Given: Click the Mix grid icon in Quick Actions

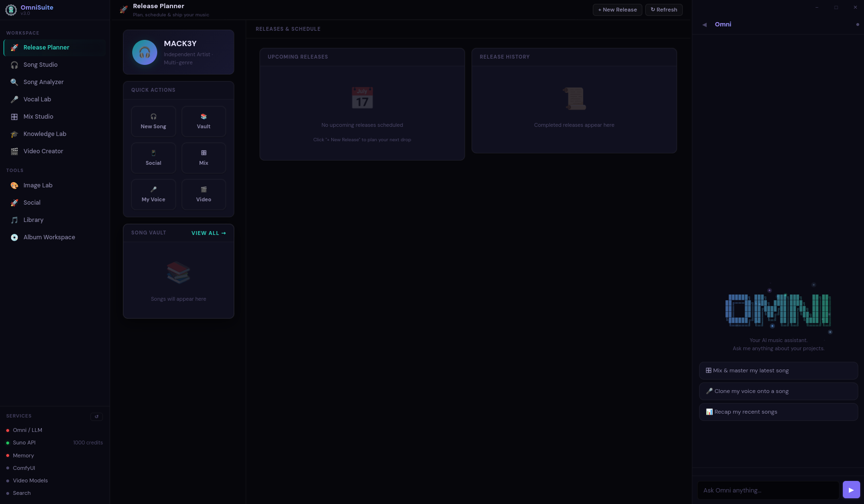Looking at the screenshot, I should (x=203, y=152).
